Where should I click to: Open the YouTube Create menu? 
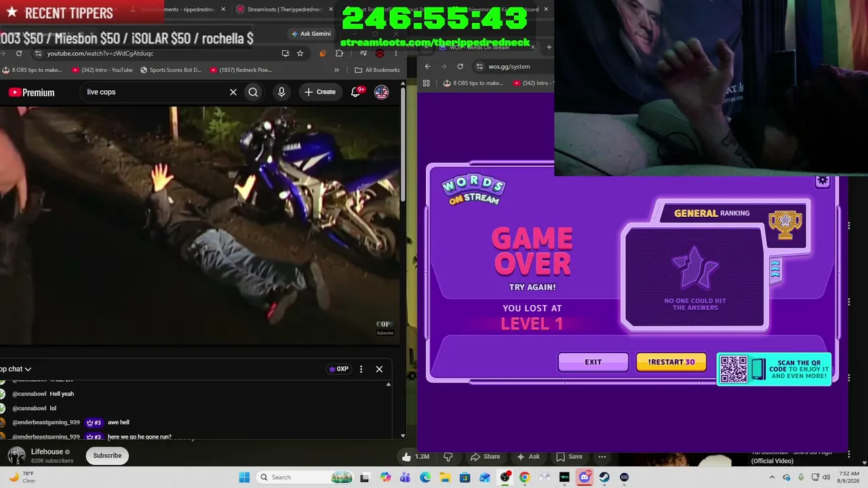pyautogui.click(x=320, y=92)
